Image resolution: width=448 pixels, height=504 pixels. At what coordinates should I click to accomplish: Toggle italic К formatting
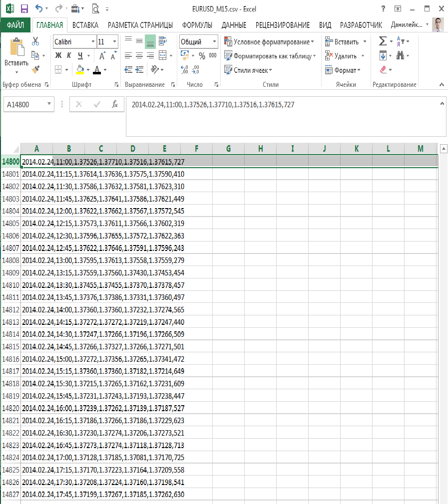click(x=69, y=55)
